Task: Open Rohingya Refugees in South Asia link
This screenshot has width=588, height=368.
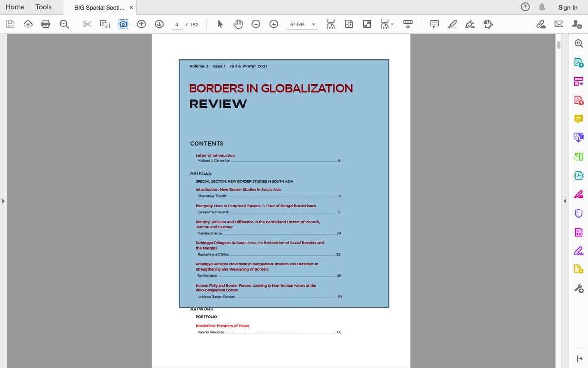Action: click(260, 245)
